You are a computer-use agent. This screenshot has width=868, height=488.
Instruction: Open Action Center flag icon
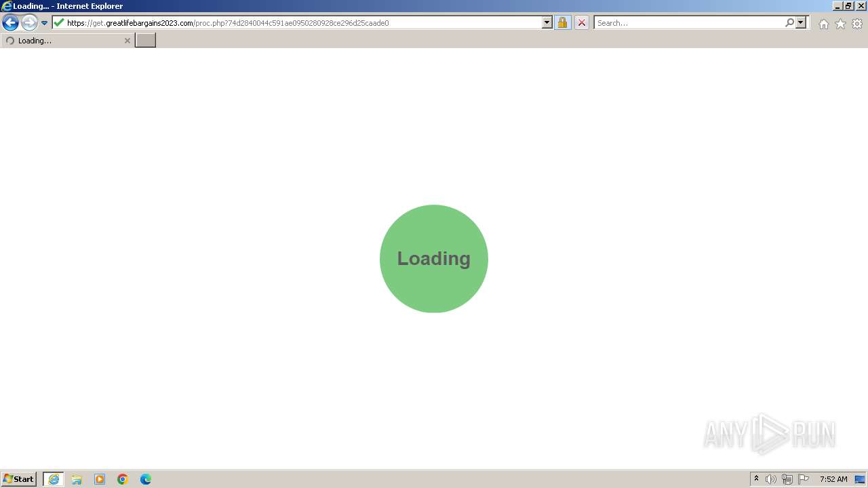coord(804,479)
